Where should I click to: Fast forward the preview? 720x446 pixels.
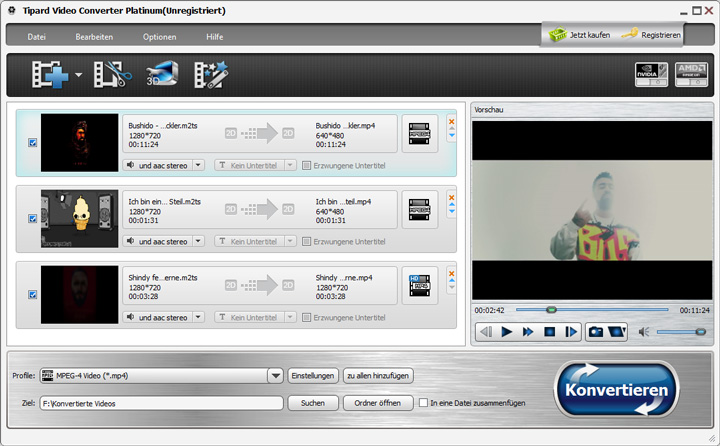[528, 331]
